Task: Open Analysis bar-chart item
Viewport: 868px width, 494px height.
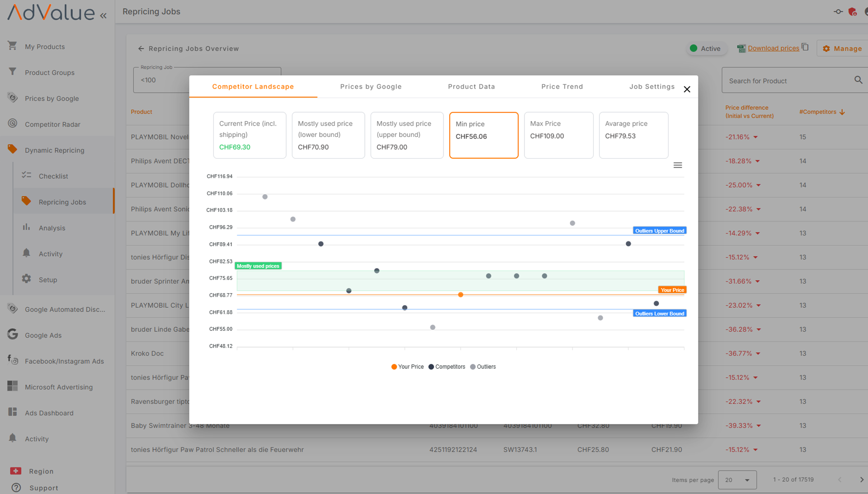Action: point(52,228)
